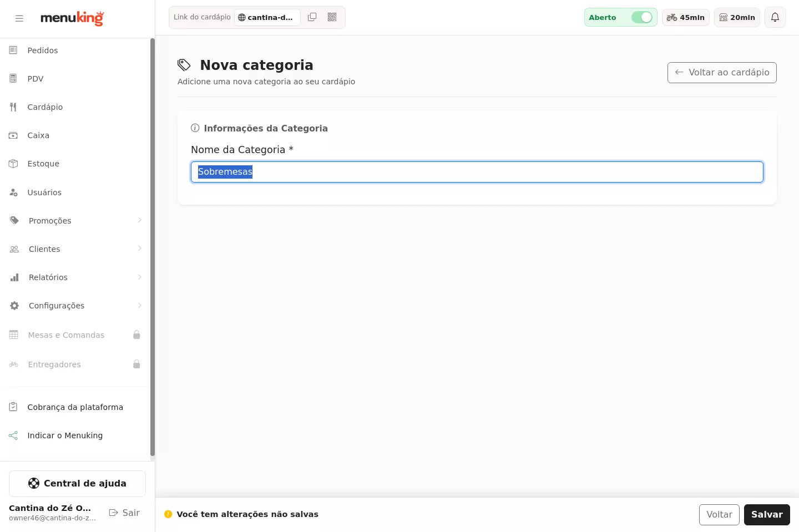The image size is (799, 532).
Task: Click the PDV calculator icon
Action: 13,79
